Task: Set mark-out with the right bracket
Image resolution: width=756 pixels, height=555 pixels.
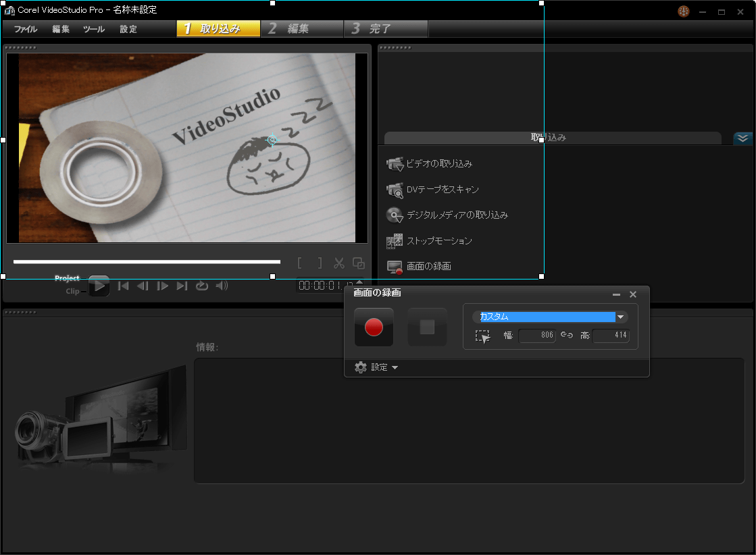Action: (x=320, y=263)
